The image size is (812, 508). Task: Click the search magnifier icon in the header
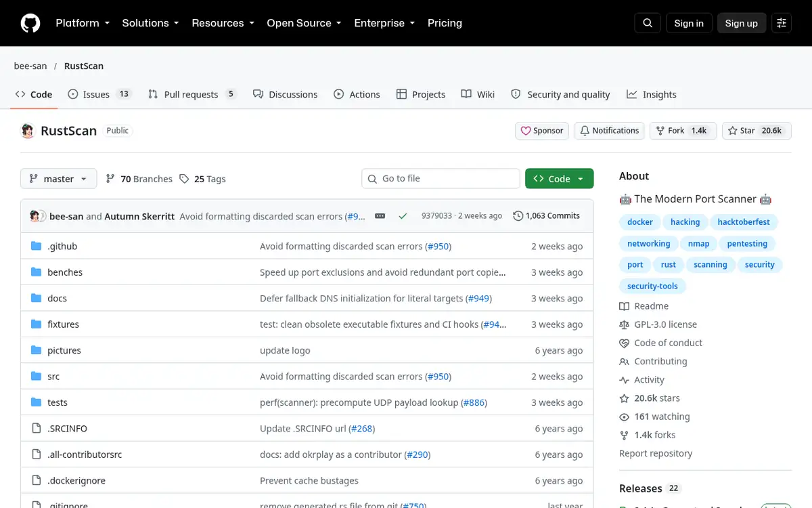pos(648,23)
